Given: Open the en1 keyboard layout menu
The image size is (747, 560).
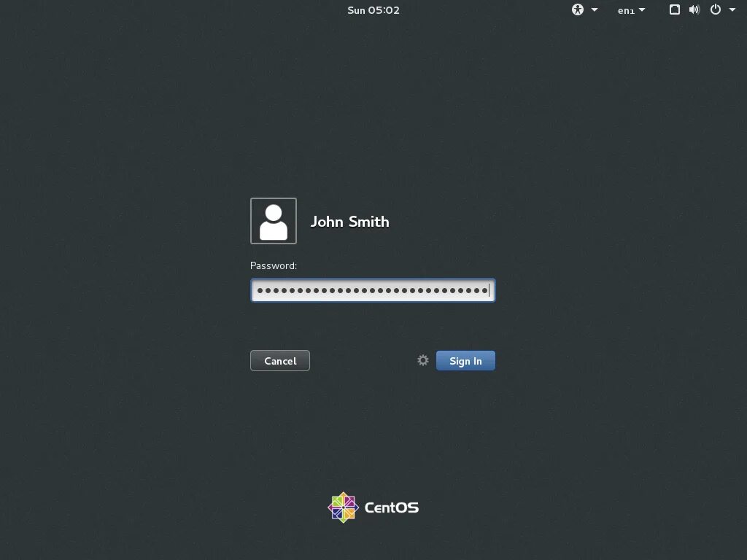Looking at the screenshot, I should (631, 10).
